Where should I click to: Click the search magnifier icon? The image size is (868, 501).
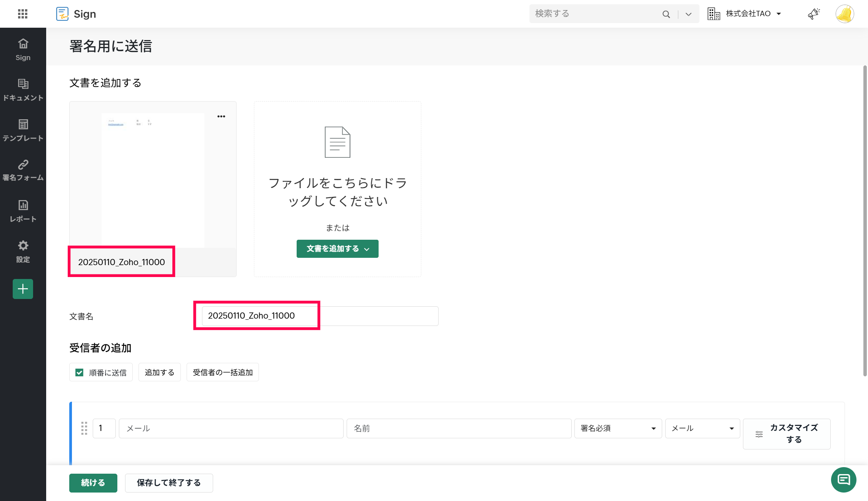[x=666, y=14]
